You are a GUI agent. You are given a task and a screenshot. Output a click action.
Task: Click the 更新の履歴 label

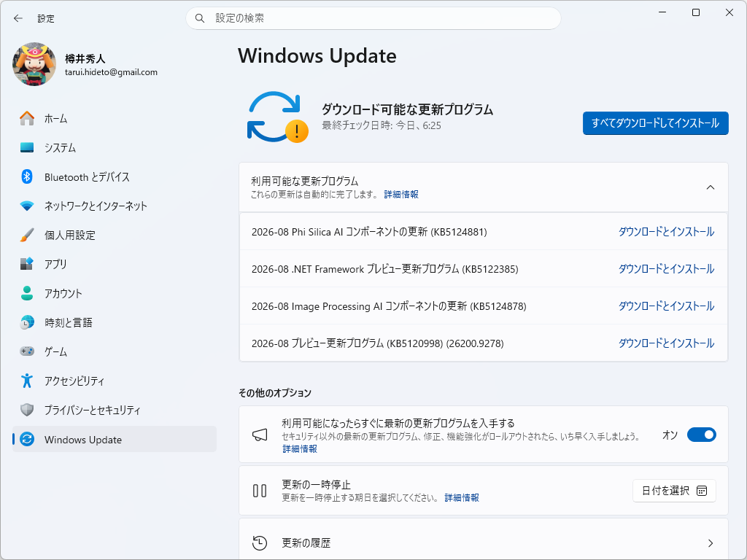(306, 542)
